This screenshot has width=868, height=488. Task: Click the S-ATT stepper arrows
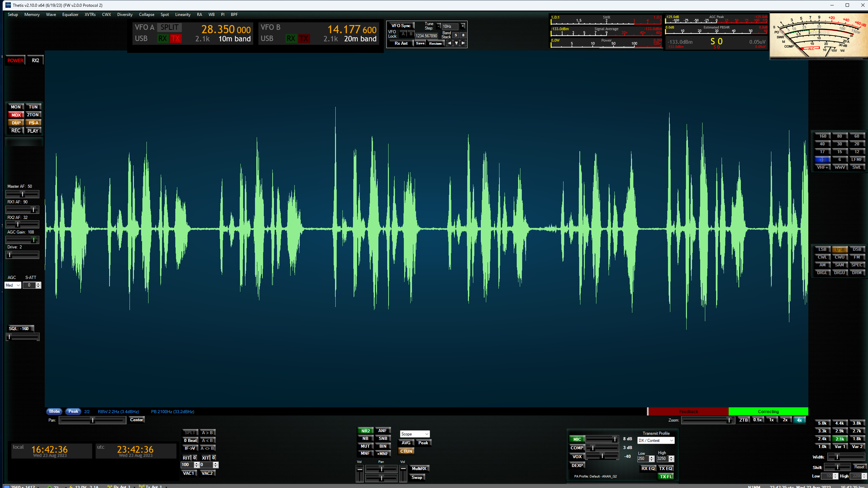[38, 285]
